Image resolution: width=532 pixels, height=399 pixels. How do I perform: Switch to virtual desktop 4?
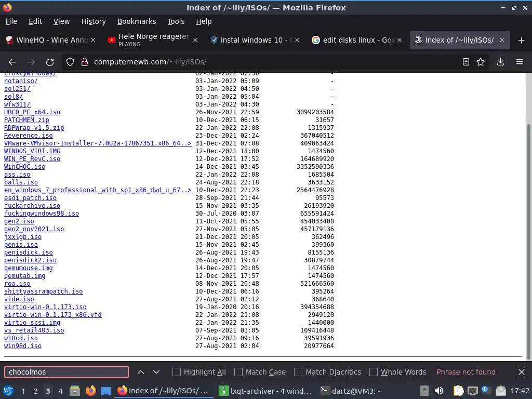[x=60, y=391]
